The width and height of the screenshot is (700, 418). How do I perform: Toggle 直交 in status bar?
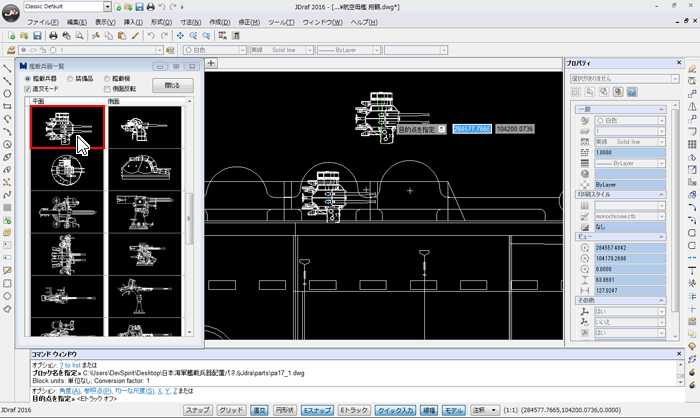coord(259,410)
